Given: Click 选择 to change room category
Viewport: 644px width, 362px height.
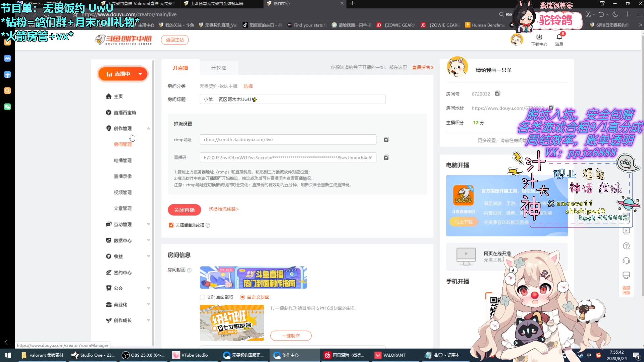Looking at the screenshot, I should (248, 86).
